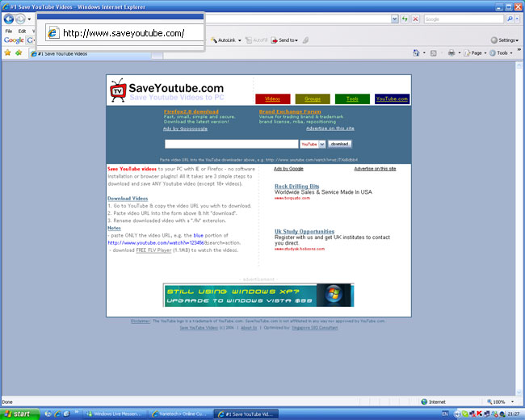Open a new blank tab
Screen dimensions: 525x420
pyautogui.click(x=157, y=55)
